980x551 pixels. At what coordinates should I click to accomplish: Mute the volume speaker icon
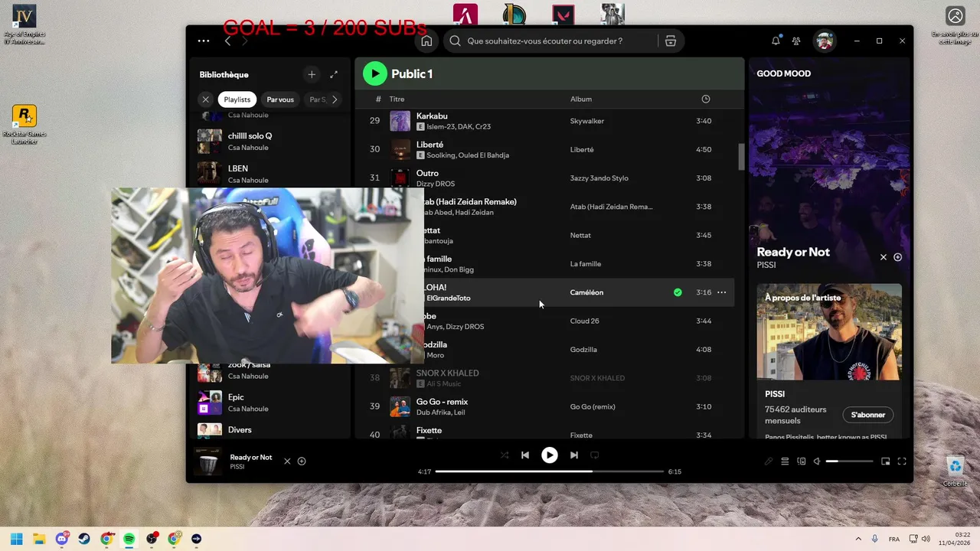pos(817,461)
